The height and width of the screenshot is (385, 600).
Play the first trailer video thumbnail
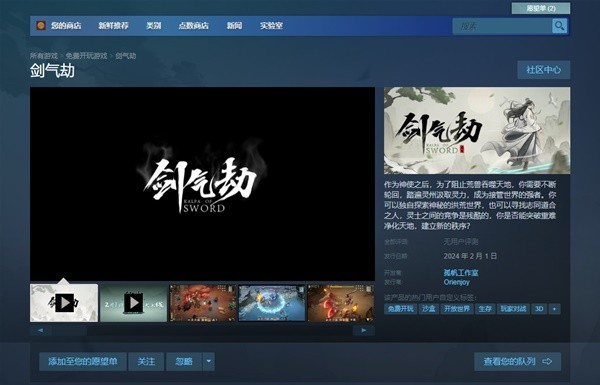point(64,303)
